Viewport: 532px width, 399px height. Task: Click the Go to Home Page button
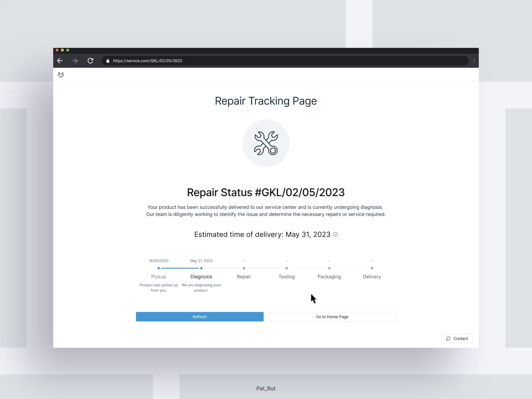332,317
